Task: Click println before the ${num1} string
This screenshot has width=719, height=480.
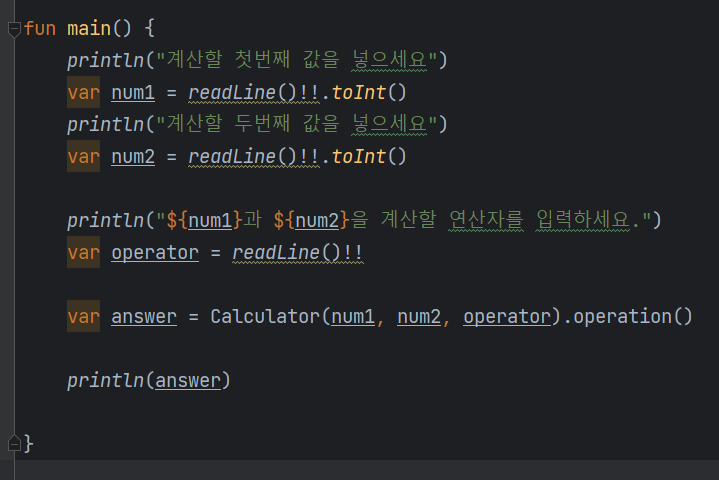Action: point(105,221)
